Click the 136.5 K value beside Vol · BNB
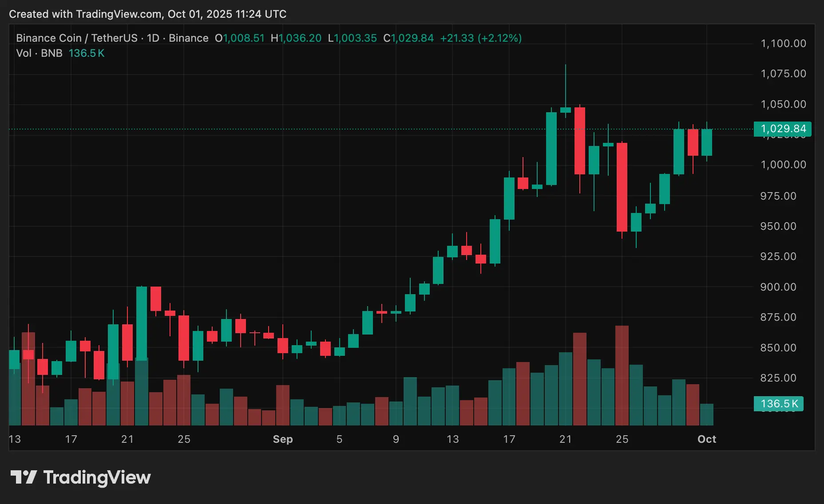 click(87, 53)
